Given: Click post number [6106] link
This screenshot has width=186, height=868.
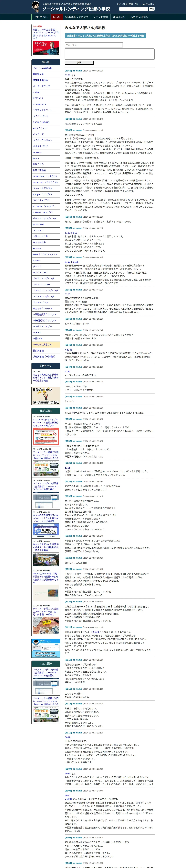Looking at the screenshot, I should (68, 791).
